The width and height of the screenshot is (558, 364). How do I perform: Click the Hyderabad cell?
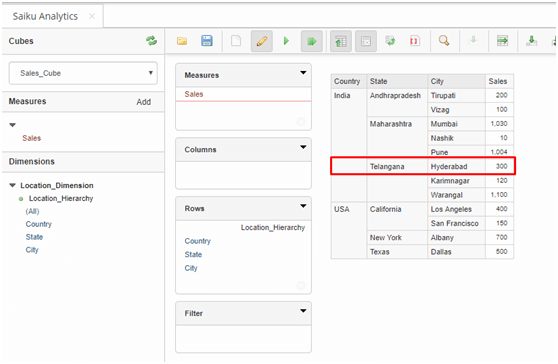(x=457, y=167)
